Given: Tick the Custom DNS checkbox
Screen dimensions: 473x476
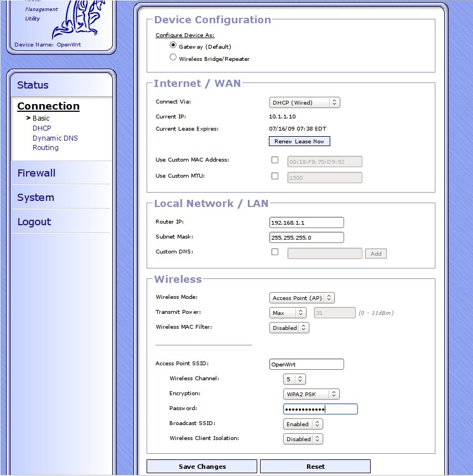Looking at the screenshot, I should 275,252.
